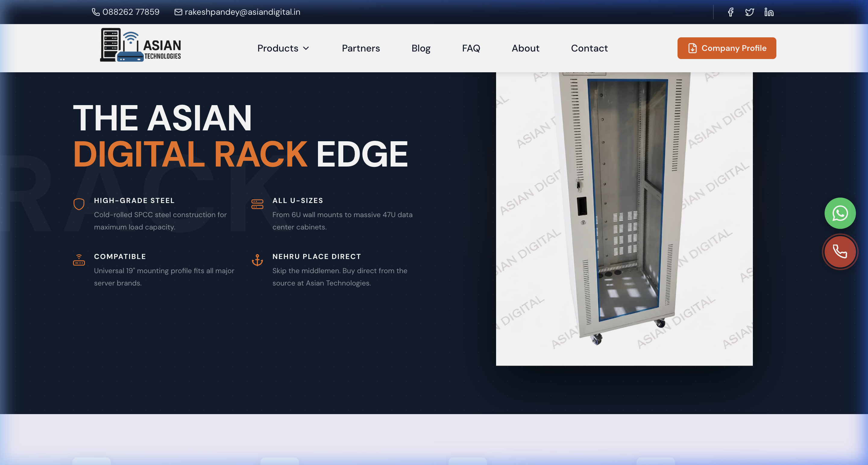Click the Skip the middlemen description
868x465 pixels.
click(x=340, y=277)
